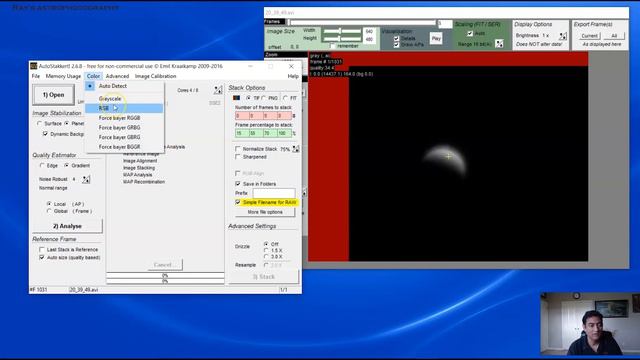The image size is (640, 360).
Task: Select Force bayer BGGR
Action: point(124,147)
